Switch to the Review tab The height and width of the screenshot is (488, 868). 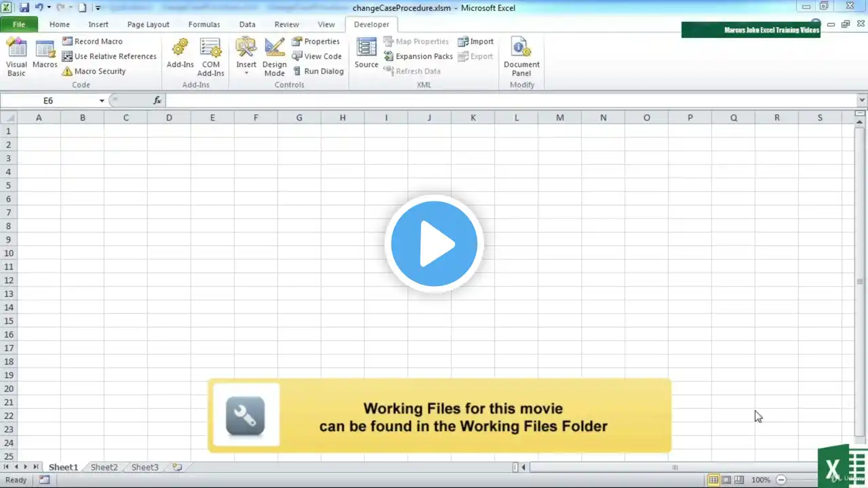click(287, 24)
